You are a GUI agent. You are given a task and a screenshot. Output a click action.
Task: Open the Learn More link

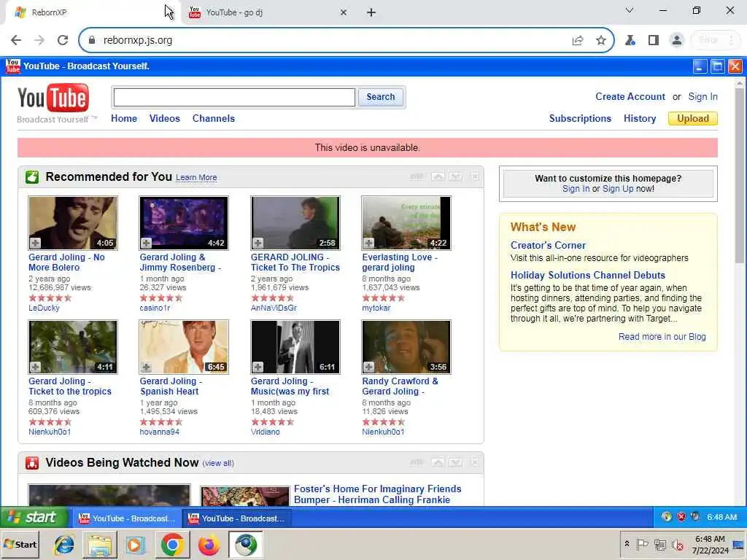point(196,178)
